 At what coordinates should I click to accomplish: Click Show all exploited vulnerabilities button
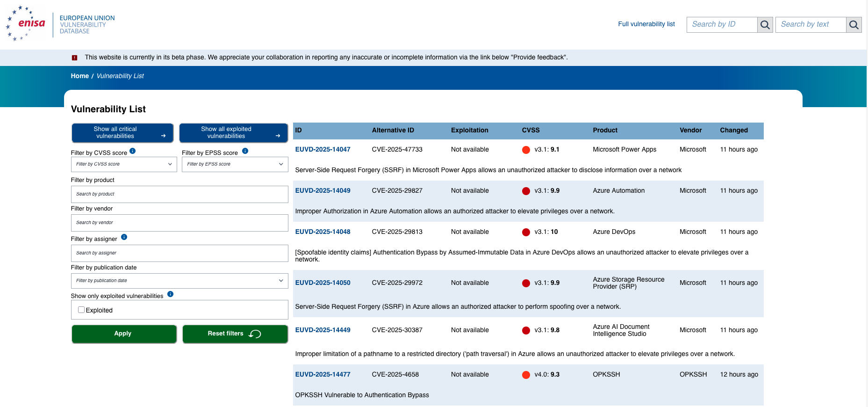[234, 133]
